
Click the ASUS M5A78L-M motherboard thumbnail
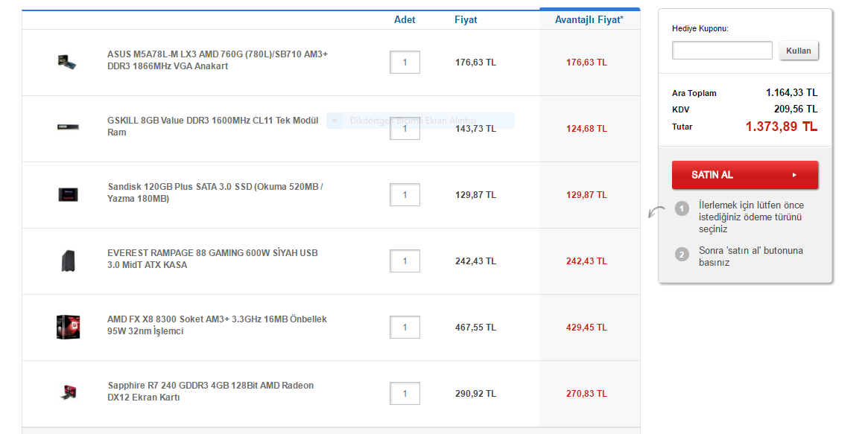67,62
